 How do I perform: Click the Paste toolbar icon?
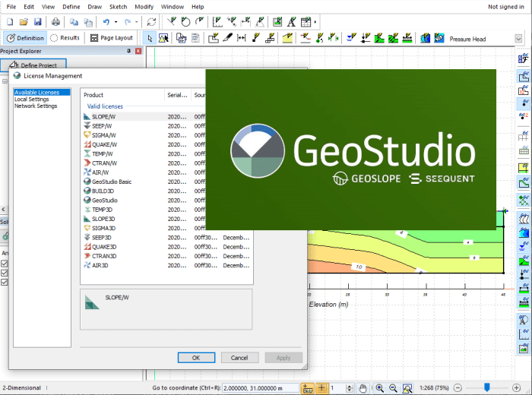[x=88, y=22]
